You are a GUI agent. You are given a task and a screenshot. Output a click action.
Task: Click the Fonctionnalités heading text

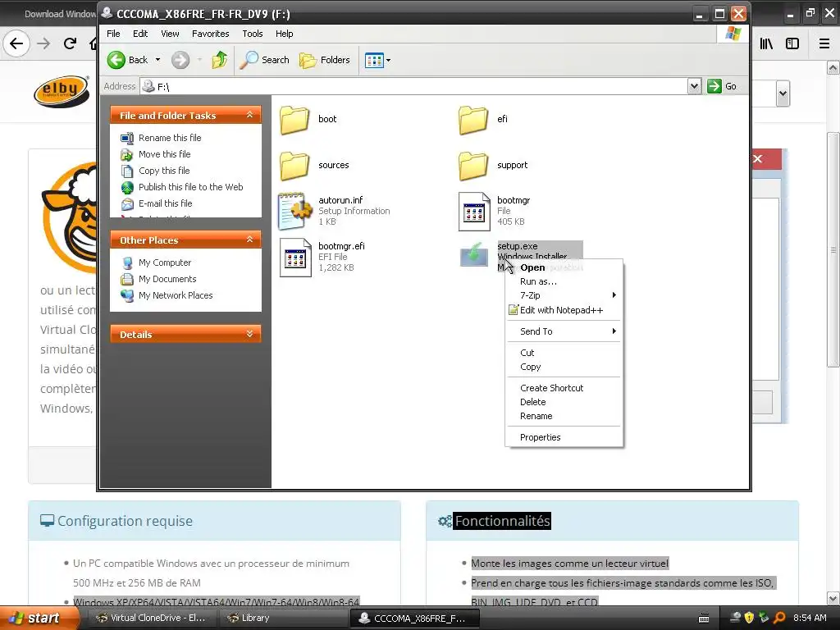[x=503, y=521]
